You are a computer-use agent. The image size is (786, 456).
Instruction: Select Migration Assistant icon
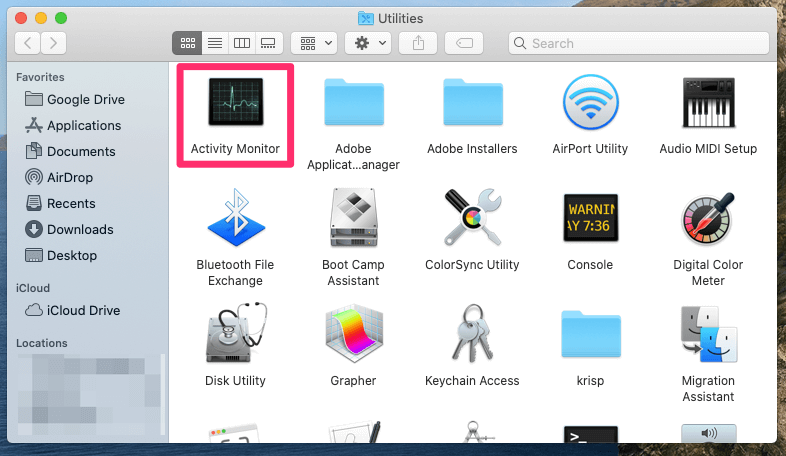[708, 334]
